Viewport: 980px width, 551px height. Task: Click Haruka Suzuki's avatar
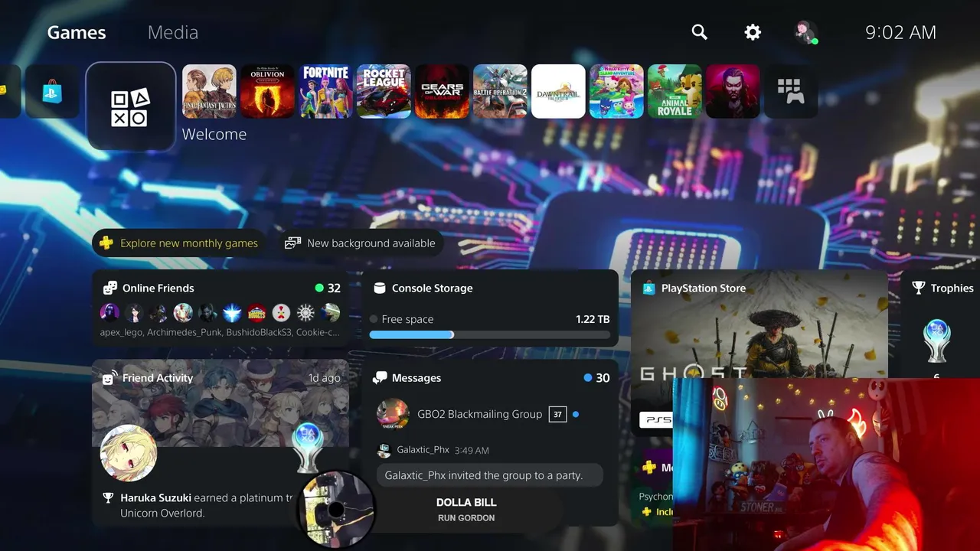tap(129, 453)
